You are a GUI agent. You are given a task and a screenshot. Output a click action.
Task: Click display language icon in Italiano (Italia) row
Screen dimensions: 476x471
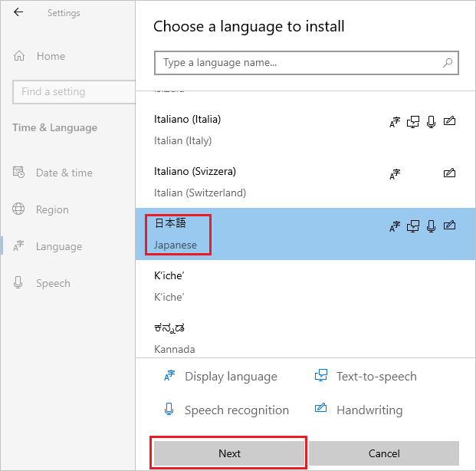(x=395, y=121)
